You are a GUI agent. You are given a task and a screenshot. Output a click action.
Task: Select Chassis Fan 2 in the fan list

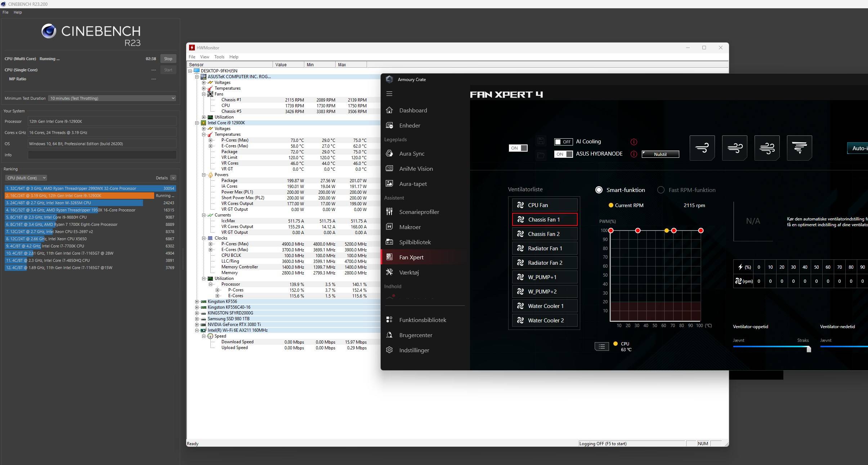[x=545, y=234]
